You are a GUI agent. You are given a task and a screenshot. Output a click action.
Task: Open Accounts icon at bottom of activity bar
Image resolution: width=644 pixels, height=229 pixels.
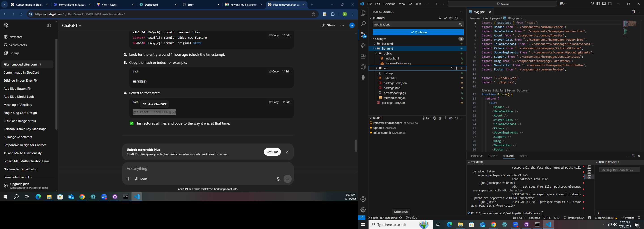coord(363,199)
